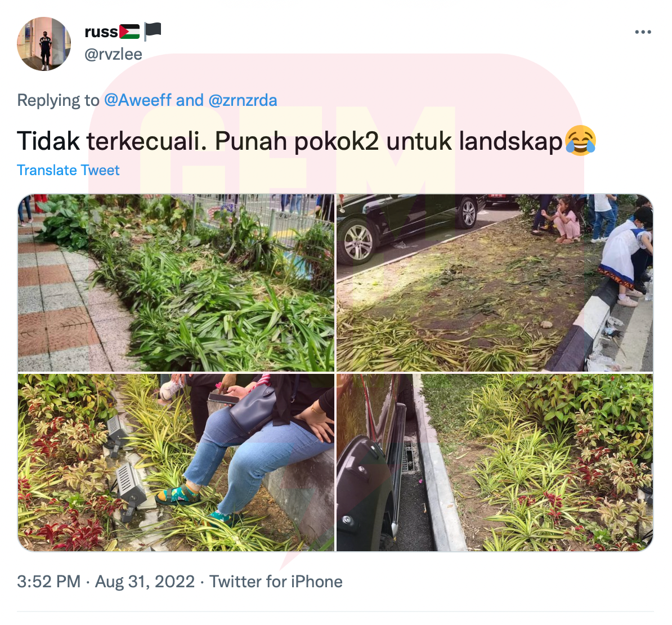The image size is (672, 625).
Task: Click the word landskap in tweet
Action: pyautogui.click(x=510, y=141)
